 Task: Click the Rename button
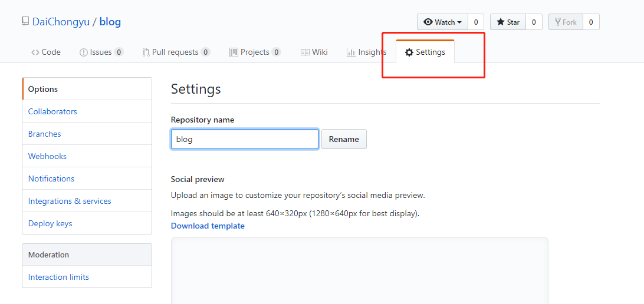[x=344, y=139]
